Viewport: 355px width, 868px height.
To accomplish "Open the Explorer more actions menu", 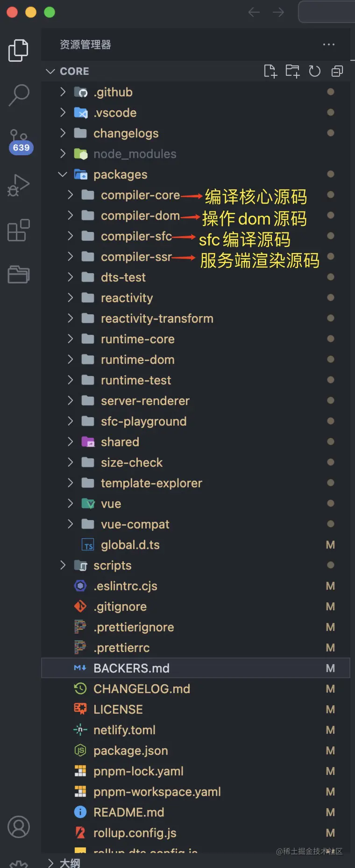I will coord(329,44).
